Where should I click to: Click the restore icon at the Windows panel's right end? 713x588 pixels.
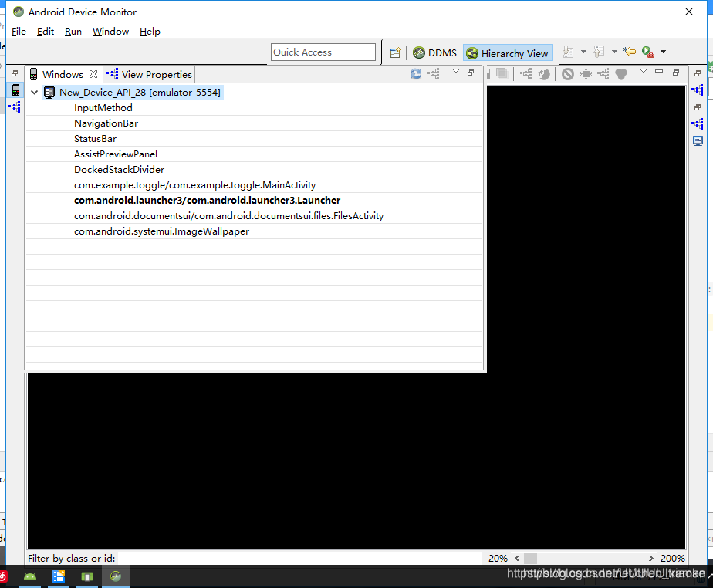pyautogui.click(x=471, y=73)
